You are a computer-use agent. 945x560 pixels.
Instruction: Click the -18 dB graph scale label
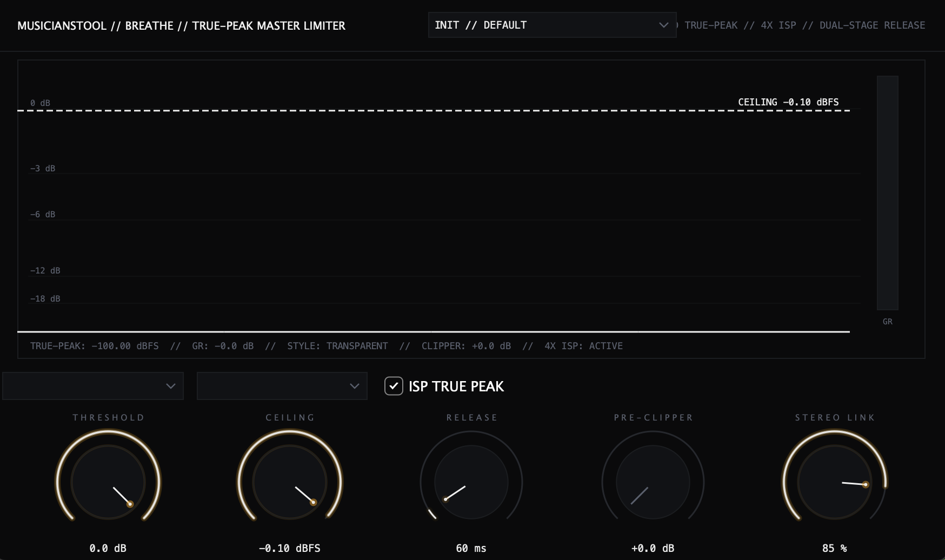pos(45,299)
